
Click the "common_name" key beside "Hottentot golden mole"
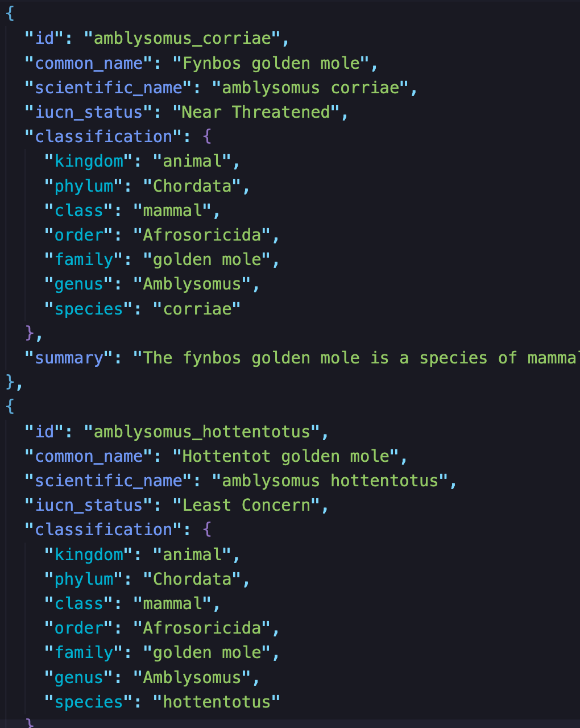[x=88, y=456]
